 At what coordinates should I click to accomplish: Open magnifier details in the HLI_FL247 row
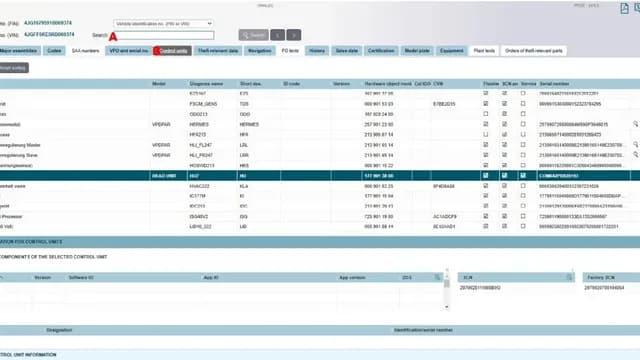[x=636, y=144]
